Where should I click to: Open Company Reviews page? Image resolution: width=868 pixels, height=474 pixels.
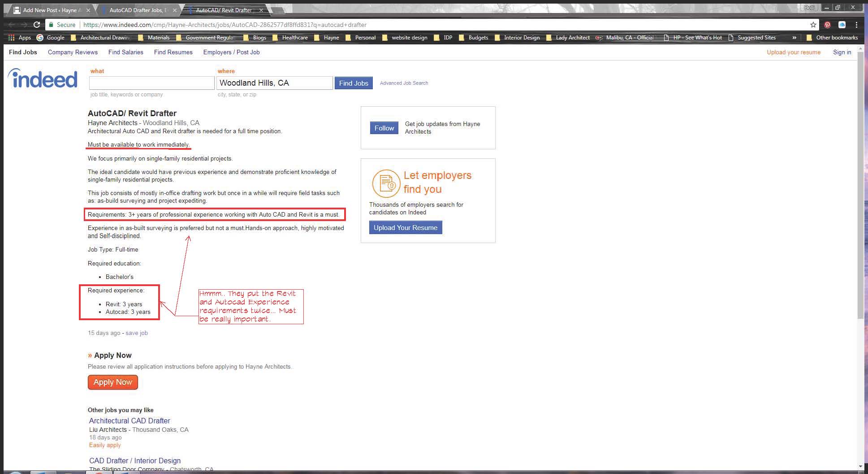pos(73,52)
